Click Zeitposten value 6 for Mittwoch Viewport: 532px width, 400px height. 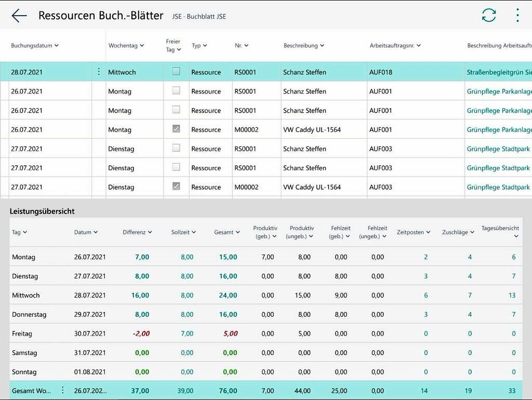coord(425,295)
